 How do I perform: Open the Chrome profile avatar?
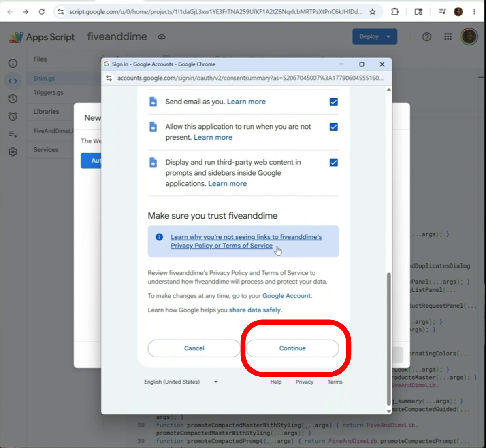(458, 12)
